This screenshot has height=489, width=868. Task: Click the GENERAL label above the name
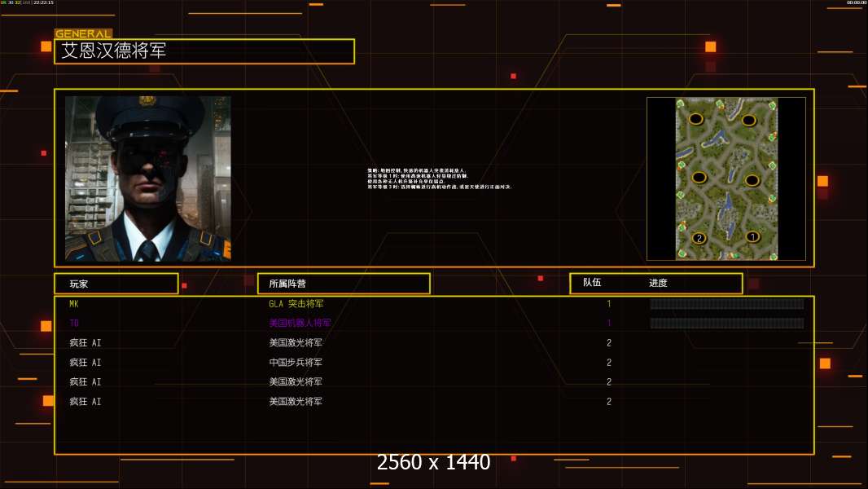tap(83, 33)
